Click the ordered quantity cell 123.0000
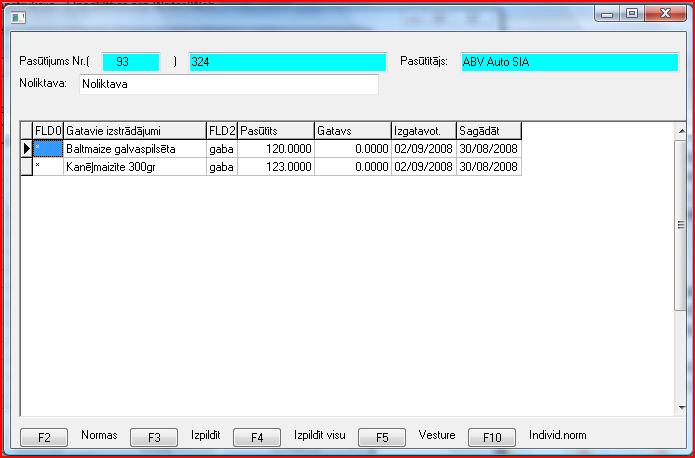695x458 pixels. point(275,167)
